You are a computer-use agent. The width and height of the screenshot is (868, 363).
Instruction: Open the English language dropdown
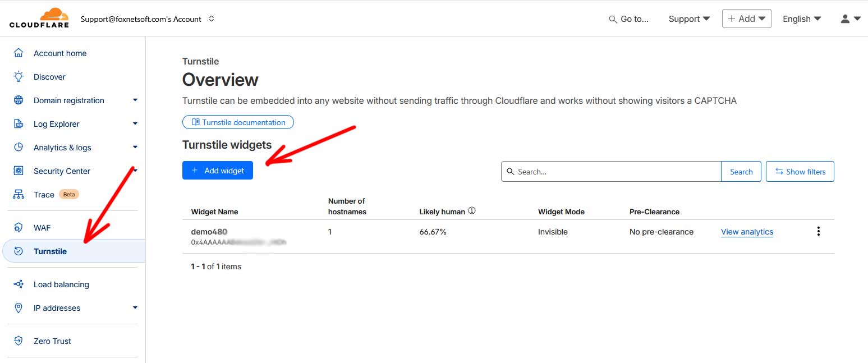pyautogui.click(x=801, y=19)
